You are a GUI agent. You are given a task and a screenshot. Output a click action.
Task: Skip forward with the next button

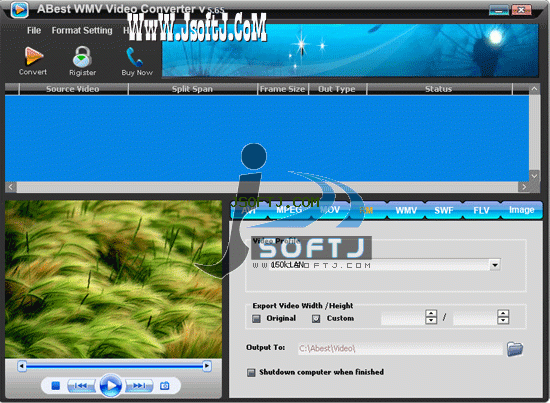tap(139, 386)
